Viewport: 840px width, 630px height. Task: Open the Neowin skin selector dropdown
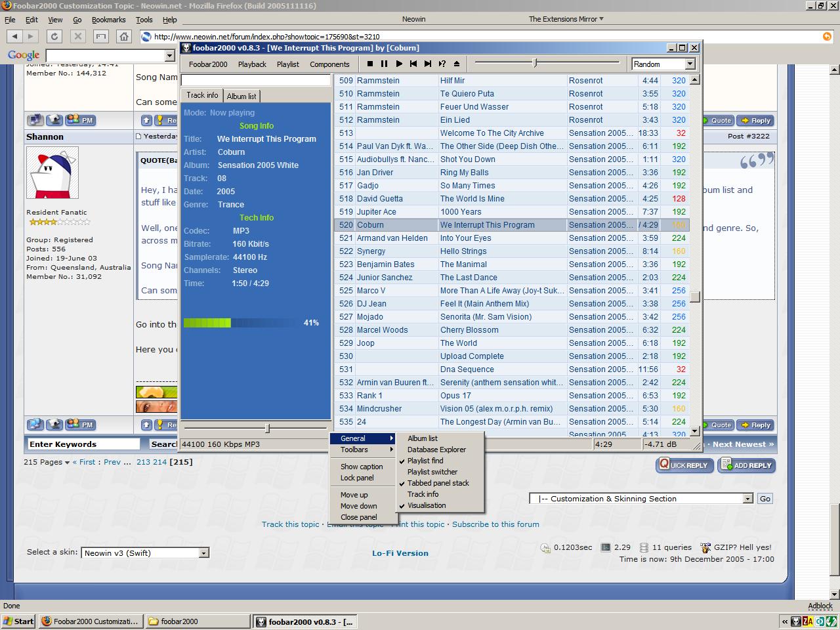pyautogui.click(x=203, y=553)
